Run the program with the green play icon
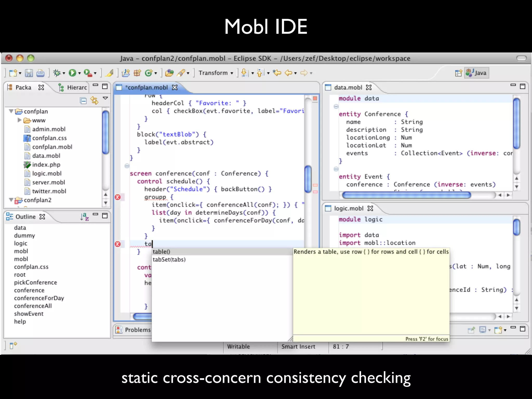The image size is (532, 399). tap(72, 73)
